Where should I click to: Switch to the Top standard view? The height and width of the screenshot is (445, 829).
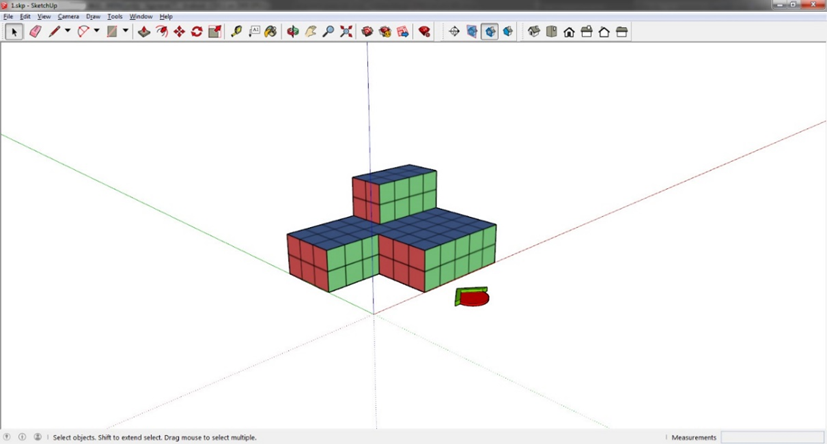pyautogui.click(x=551, y=32)
